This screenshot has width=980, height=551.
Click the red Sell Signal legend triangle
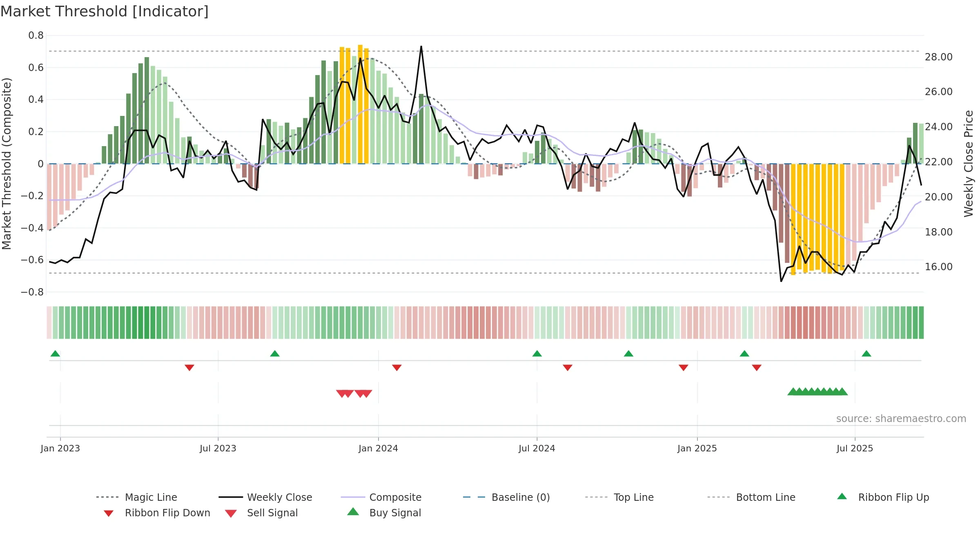231,513
